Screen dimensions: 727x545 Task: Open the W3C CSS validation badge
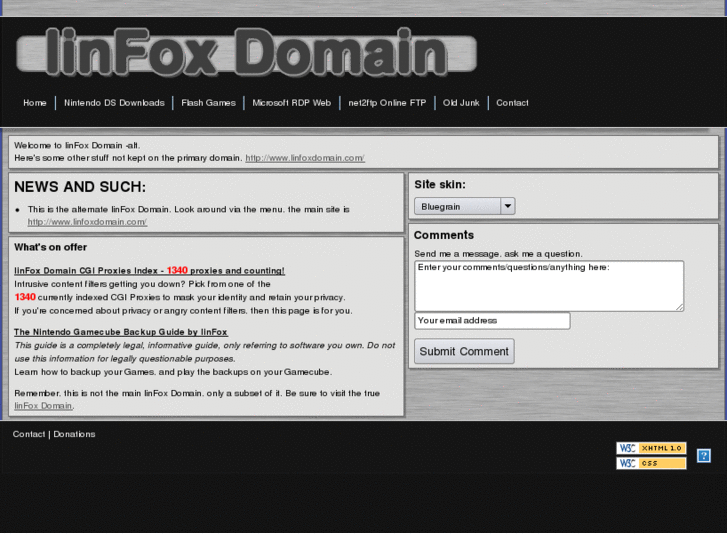tap(651, 463)
